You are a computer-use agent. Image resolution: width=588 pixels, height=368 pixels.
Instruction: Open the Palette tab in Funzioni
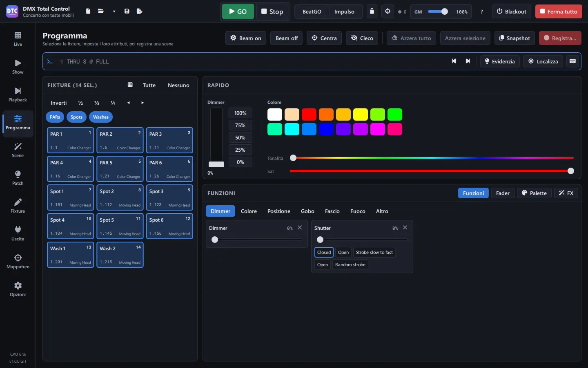click(x=534, y=193)
